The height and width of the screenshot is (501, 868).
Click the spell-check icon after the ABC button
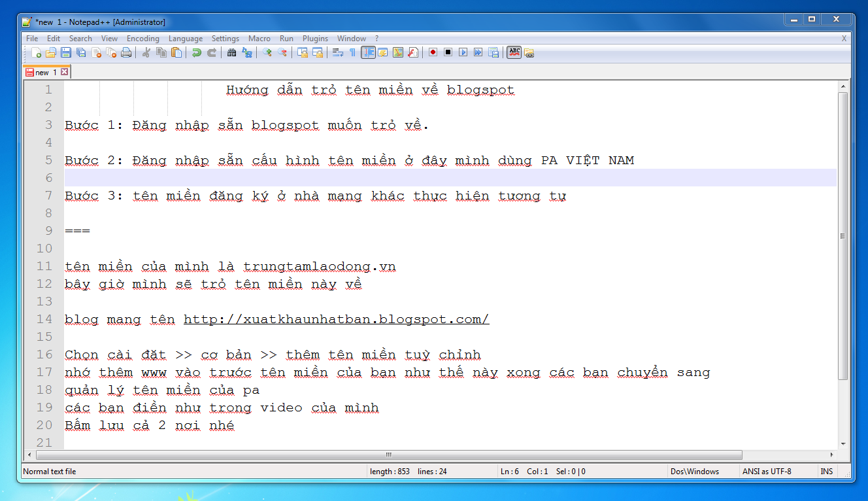click(x=529, y=52)
